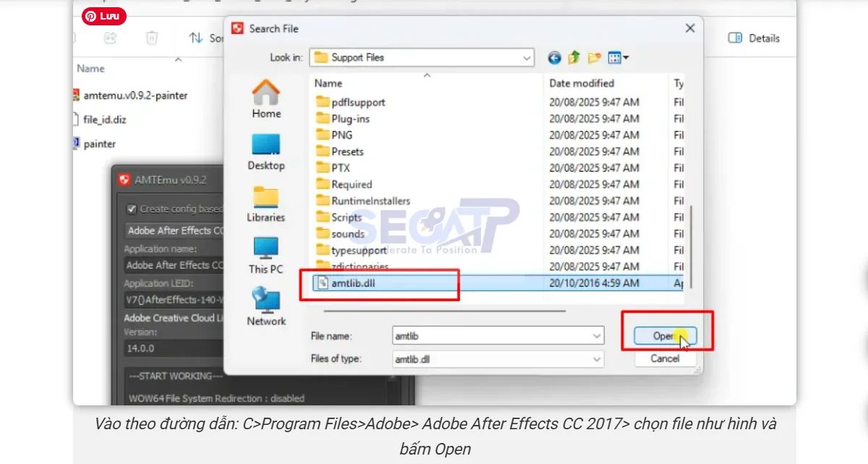Select the Scripts folder
Screen dimensions: 868x464
click(x=339, y=217)
